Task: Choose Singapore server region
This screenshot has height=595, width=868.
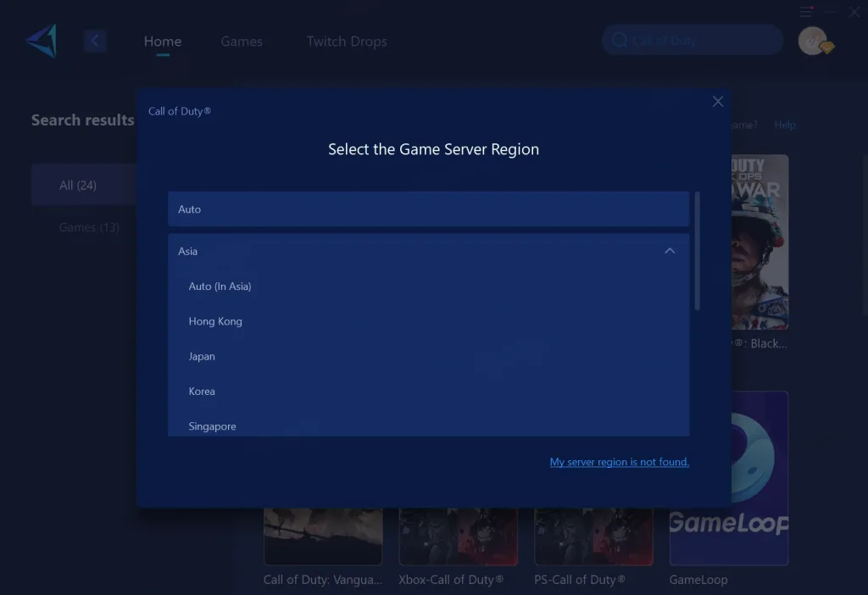Action: pos(212,425)
